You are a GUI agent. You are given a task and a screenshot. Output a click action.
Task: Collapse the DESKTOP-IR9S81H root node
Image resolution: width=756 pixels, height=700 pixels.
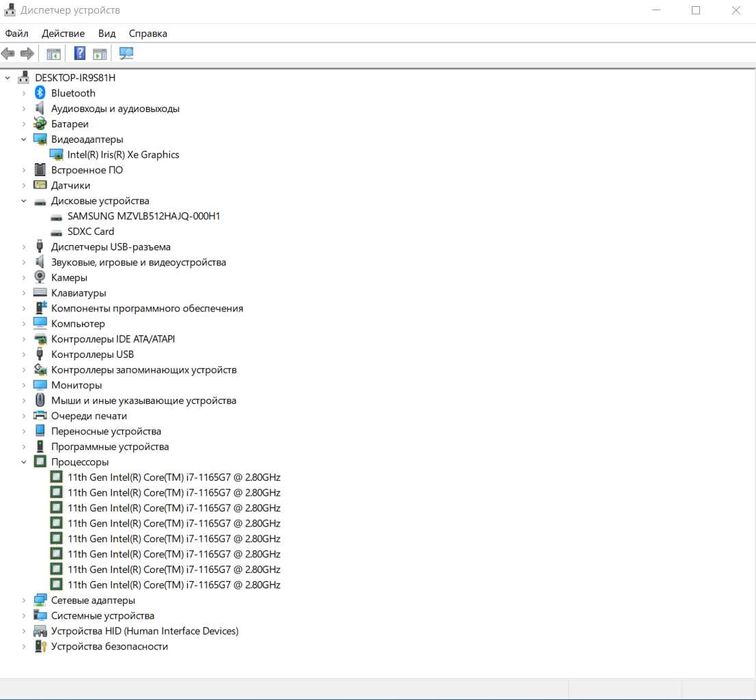(x=7, y=78)
